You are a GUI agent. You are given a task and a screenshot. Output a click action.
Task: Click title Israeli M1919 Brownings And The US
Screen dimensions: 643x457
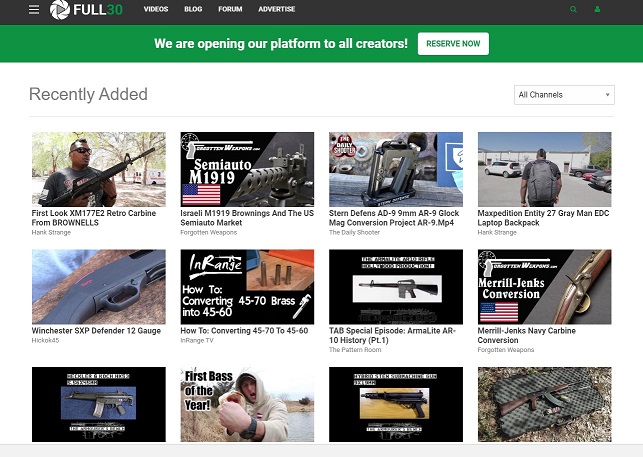[x=247, y=218]
